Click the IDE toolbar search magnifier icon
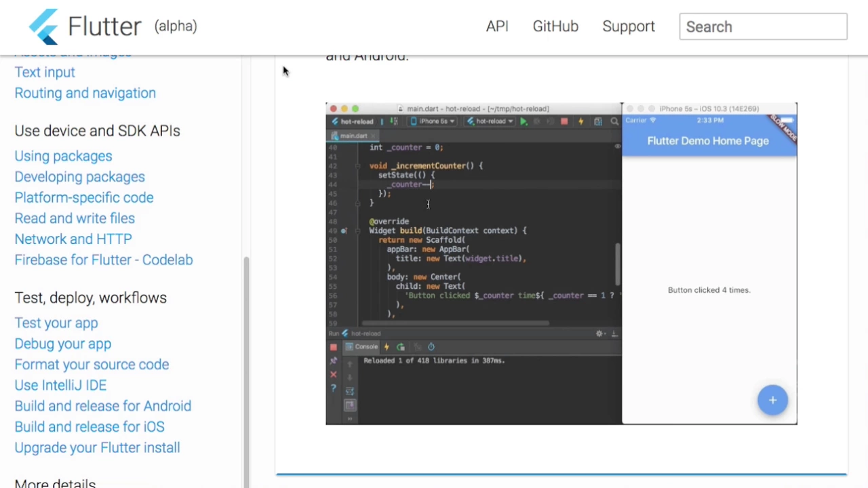Screen dimensions: 868x488 [x=614, y=121]
